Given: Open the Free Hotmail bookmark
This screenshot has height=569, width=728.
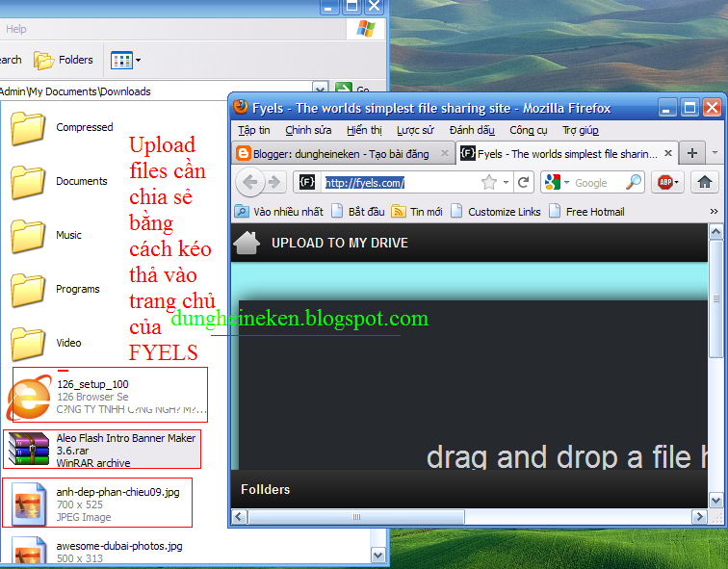Looking at the screenshot, I should click(x=586, y=212).
